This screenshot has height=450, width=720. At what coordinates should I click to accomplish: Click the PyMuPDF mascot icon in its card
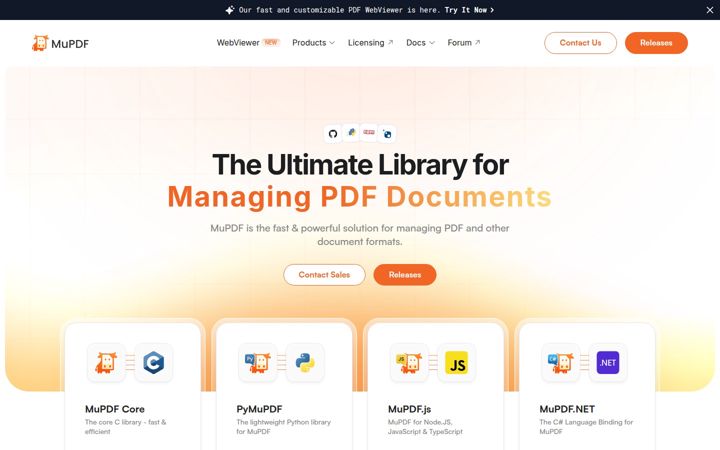coord(258,363)
